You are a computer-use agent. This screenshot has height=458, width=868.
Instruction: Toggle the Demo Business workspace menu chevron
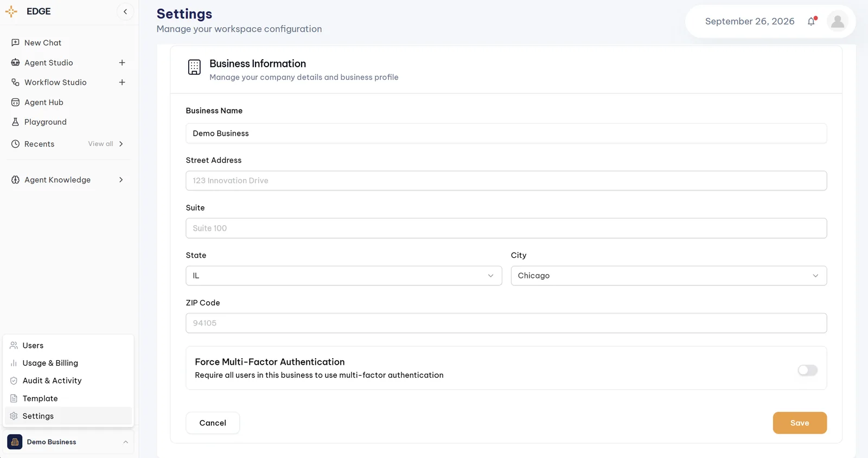click(125, 442)
